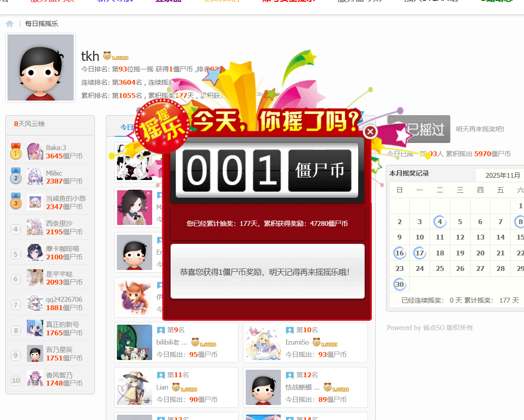Click the silver rank 2 medal icon
The width and height of the screenshot is (524, 420).
(x=16, y=176)
